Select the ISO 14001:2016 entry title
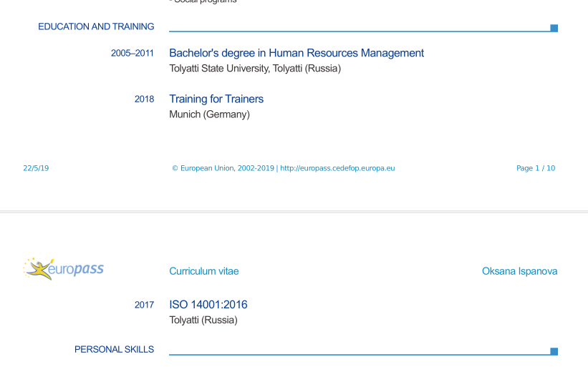The width and height of the screenshot is (588, 367). coord(208,305)
